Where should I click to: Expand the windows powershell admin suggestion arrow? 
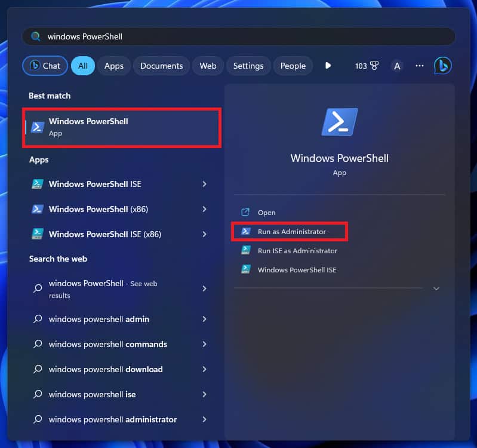point(204,319)
